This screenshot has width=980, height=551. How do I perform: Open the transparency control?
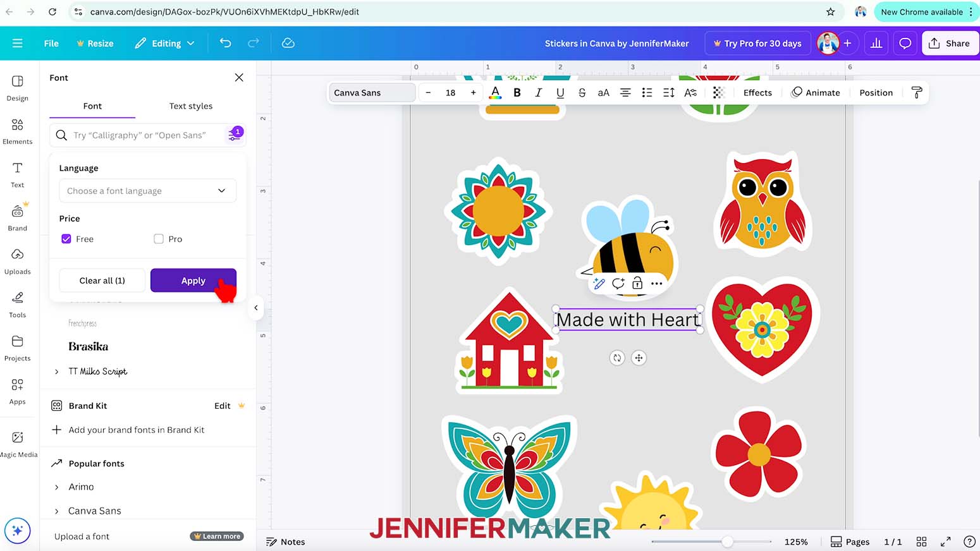click(718, 93)
